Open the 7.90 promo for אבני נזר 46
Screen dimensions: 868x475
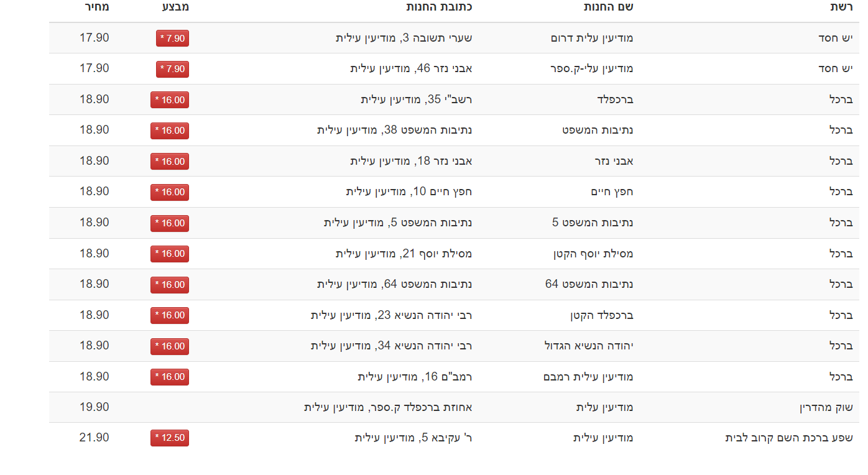coord(172,69)
